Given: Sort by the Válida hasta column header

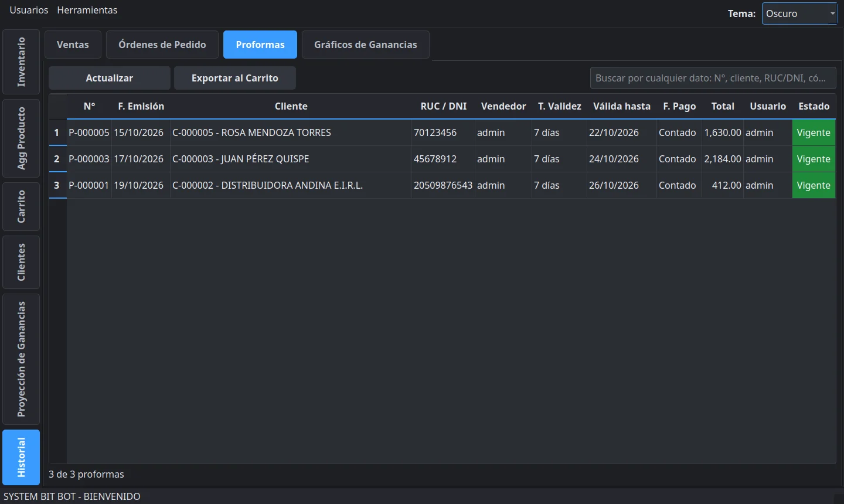Looking at the screenshot, I should [x=622, y=106].
